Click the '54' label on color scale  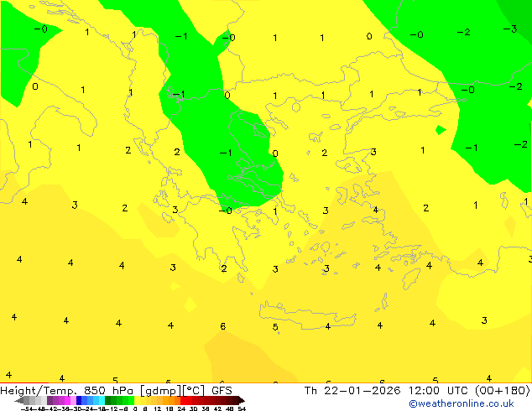(x=242, y=408)
